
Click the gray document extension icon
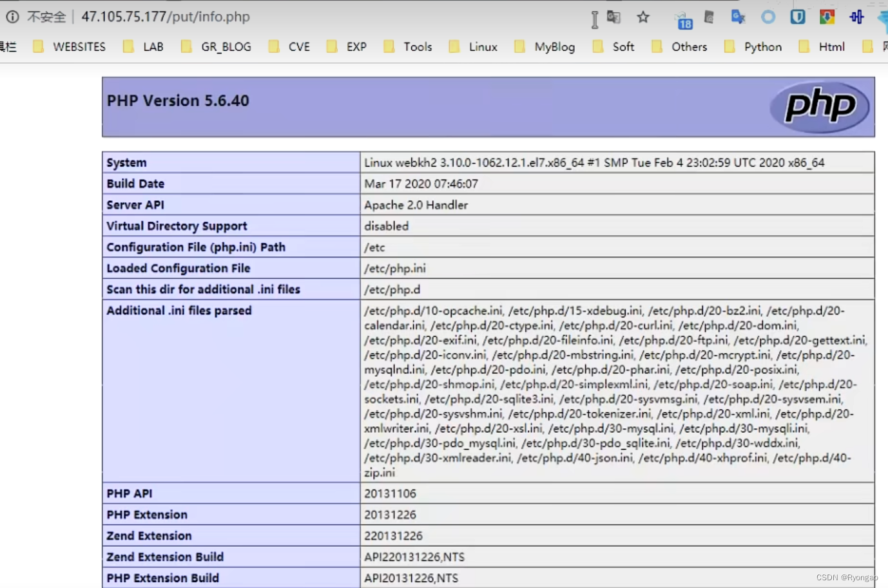(x=709, y=17)
